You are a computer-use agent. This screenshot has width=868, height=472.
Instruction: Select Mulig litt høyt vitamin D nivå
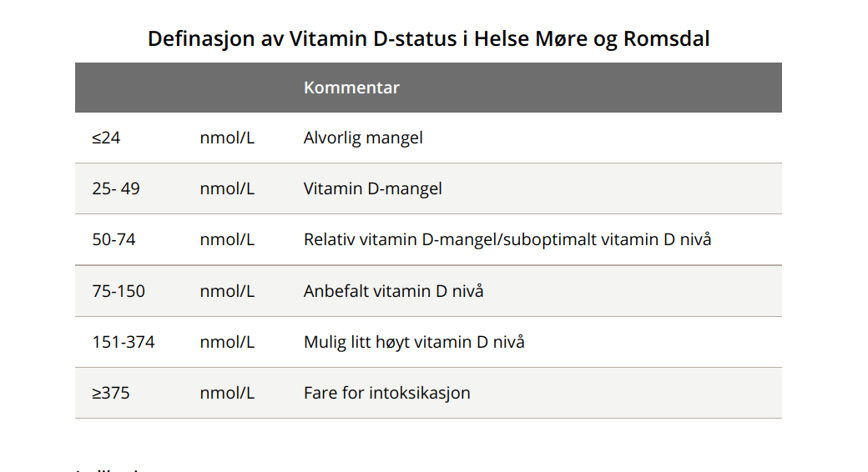(x=414, y=342)
